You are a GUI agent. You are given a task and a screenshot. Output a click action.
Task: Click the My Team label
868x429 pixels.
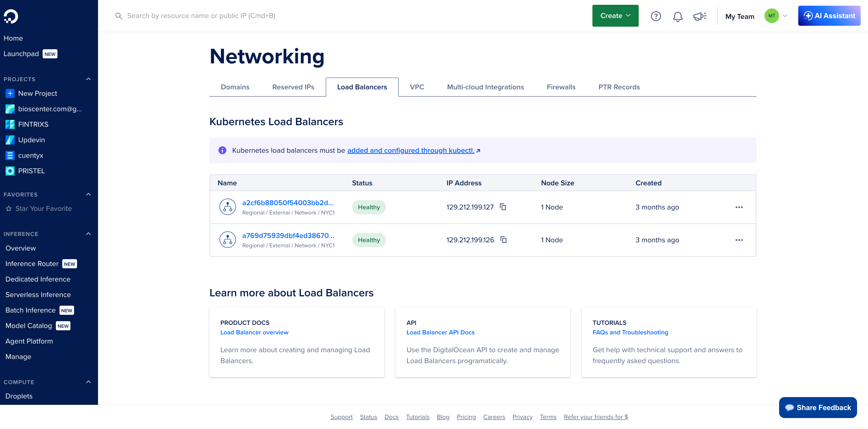tap(740, 16)
